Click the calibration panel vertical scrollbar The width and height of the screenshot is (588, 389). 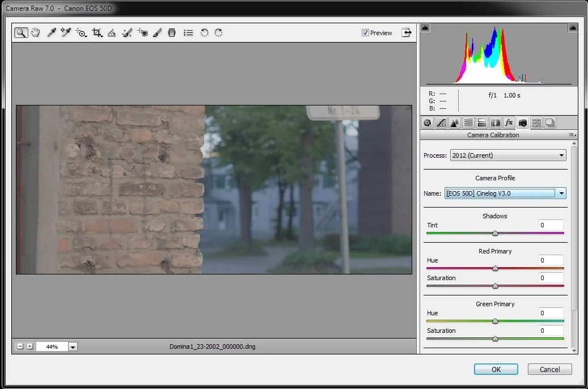(x=574, y=228)
